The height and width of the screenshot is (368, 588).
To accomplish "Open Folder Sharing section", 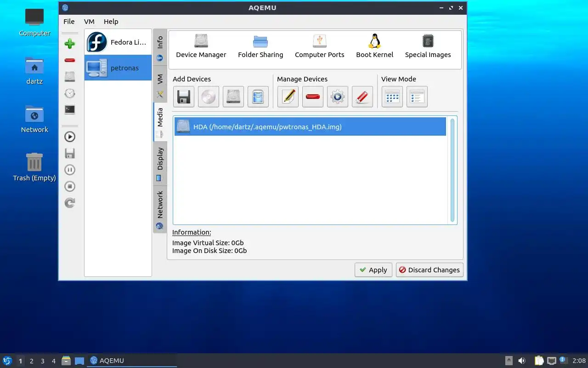I will pos(260,46).
